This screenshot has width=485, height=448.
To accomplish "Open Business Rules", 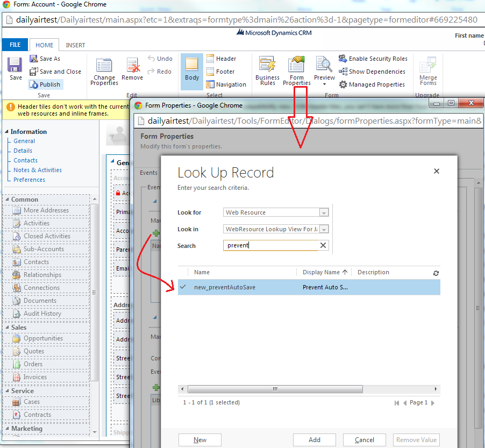I will (267, 69).
